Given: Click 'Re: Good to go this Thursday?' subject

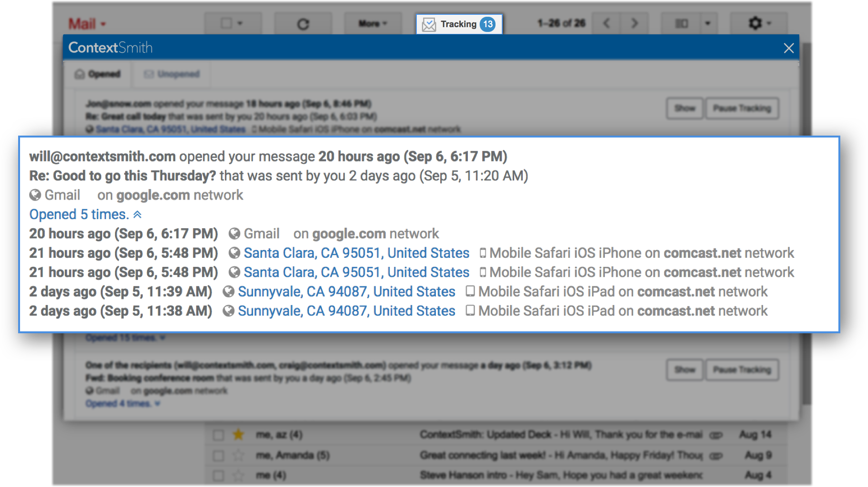Looking at the screenshot, I should pos(123,176).
